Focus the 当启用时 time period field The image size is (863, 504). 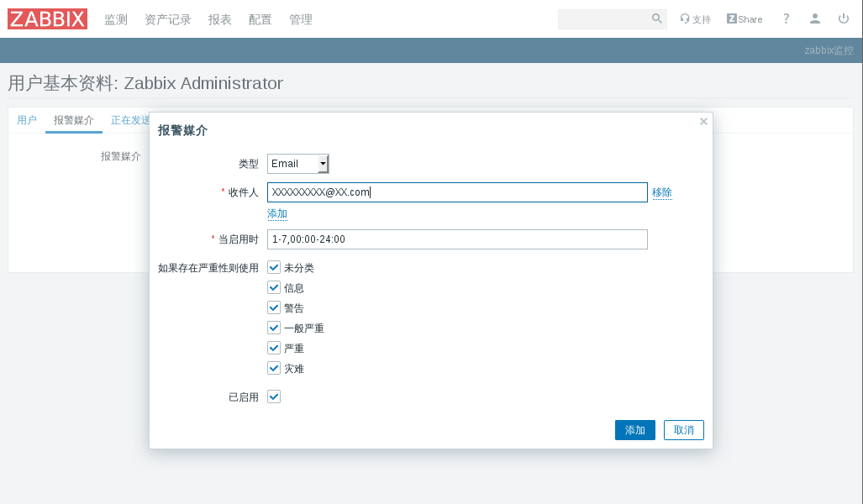click(457, 239)
